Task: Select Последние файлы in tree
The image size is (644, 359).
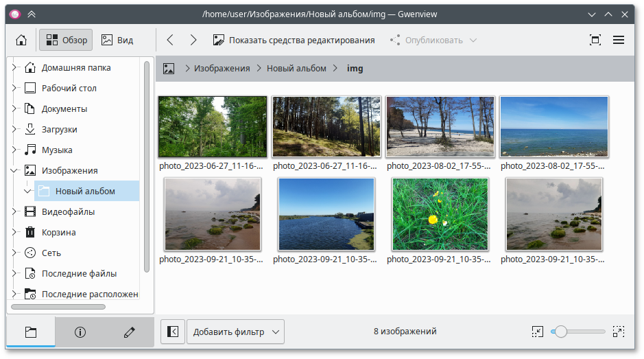Action: click(x=80, y=273)
